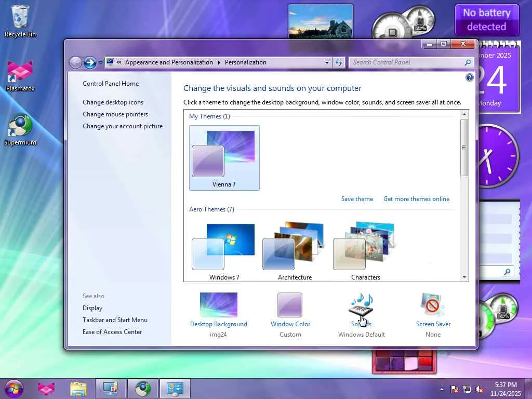The width and height of the screenshot is (532, 399).
Task: Open Window Color settings swatch
Action: click(x=290, y=305)
